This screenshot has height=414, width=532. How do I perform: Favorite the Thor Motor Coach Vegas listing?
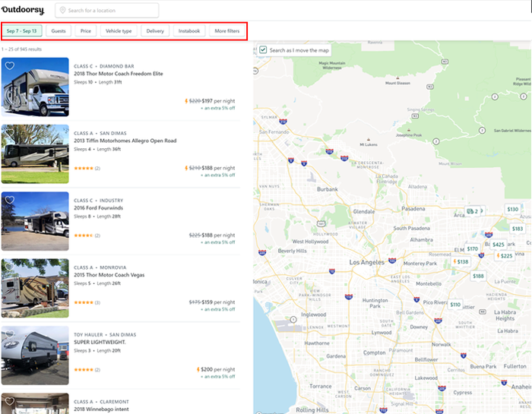9,267
